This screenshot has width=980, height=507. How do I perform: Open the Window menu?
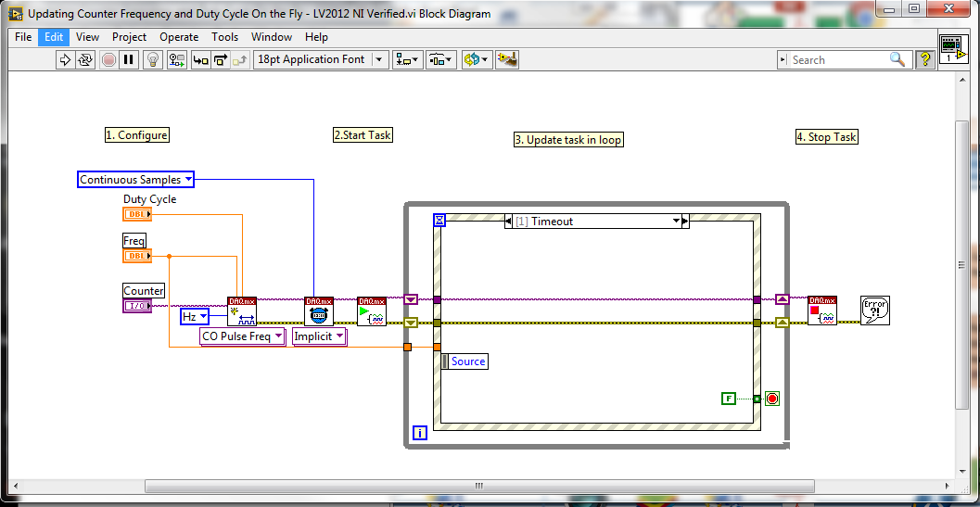[x=272, y=37]
